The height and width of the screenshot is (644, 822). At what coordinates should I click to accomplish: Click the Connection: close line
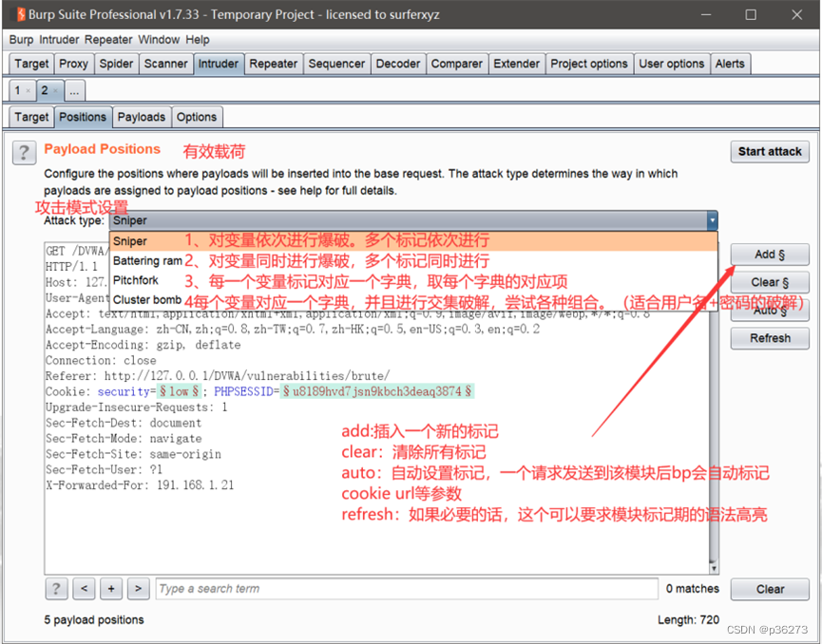101,361
